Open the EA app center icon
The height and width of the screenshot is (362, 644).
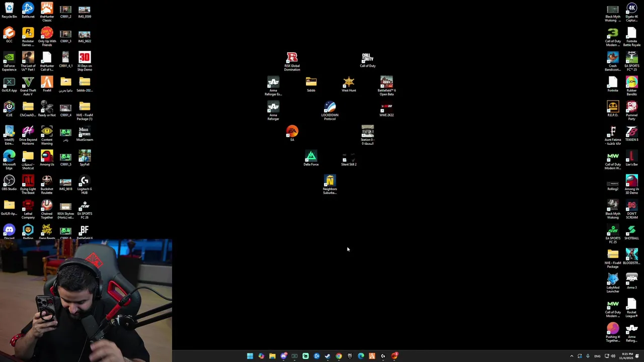coord(292,133)
